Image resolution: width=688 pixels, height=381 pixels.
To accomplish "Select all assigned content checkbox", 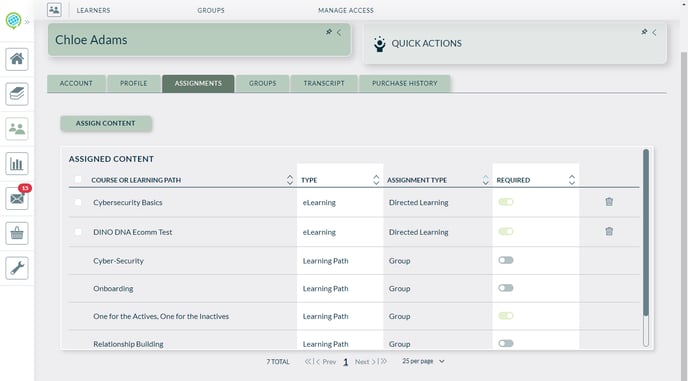I will click(78, 179).
